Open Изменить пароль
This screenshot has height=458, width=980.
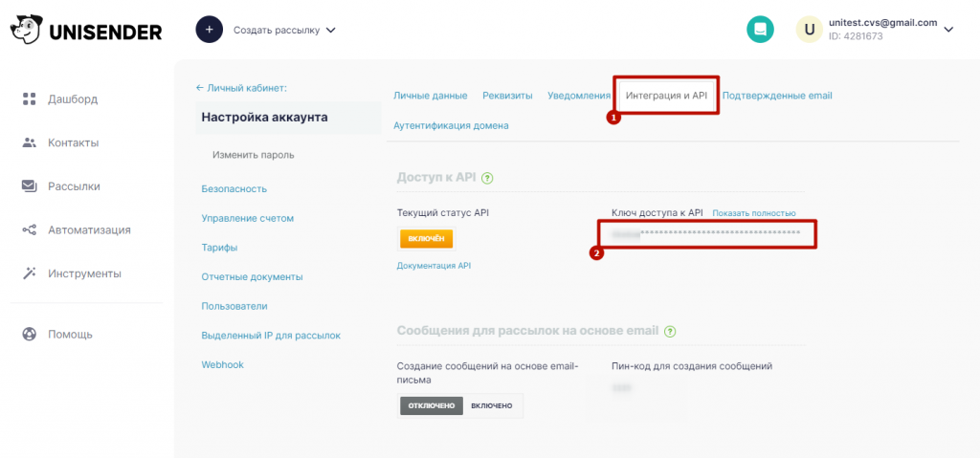pyautogui.click(x=253, y=155)
